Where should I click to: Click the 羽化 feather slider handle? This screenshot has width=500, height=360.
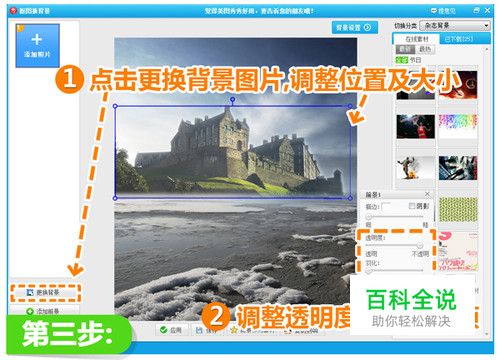369,271
